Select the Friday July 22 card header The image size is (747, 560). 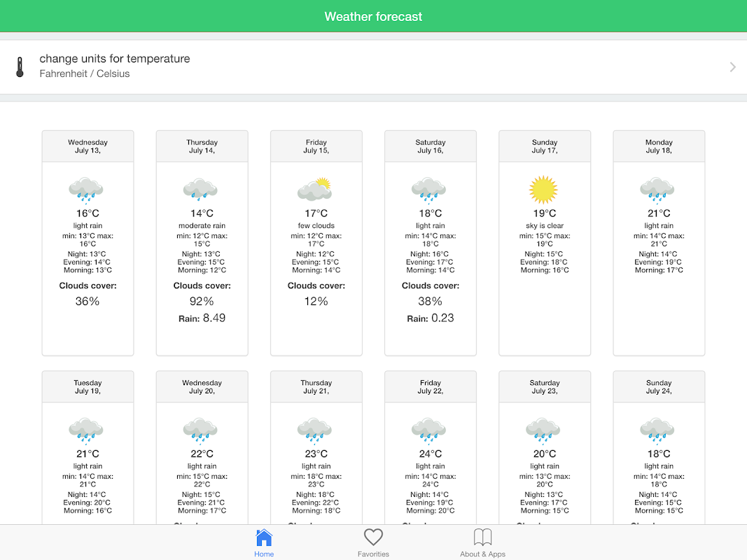(x=431, y=386)
